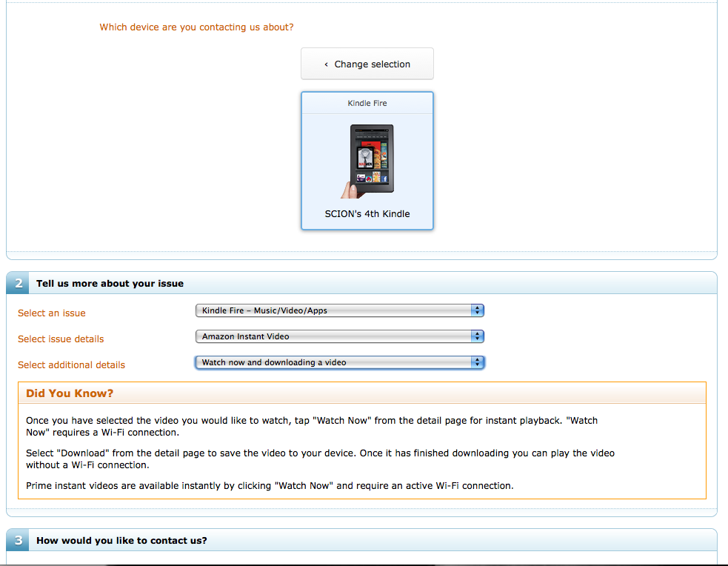Click the arrow stepper on the Watch now dropdown
Image resolution: width=728 pixels, height=566 pixels.
tap(477, 362)
